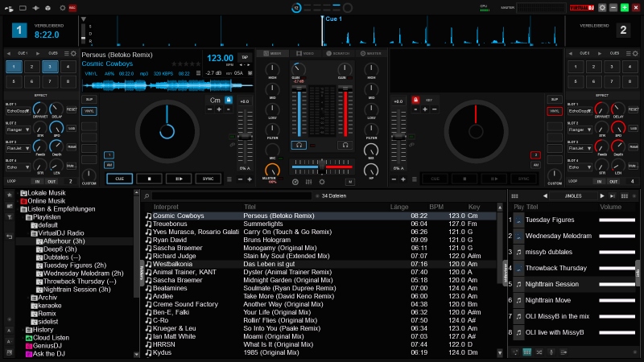Click left deck stop button
Viewport: 644px width, 362px height.
click(149, 179)
